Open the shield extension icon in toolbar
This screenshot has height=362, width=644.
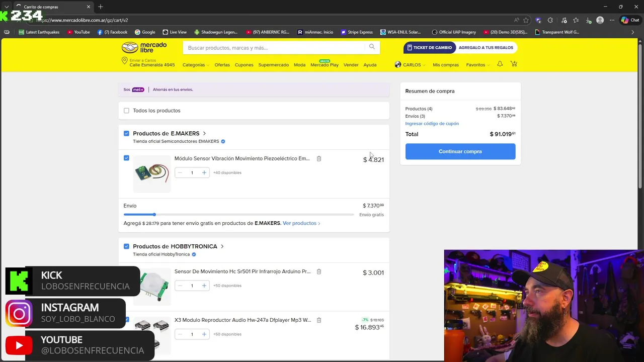tap(538, 20)
